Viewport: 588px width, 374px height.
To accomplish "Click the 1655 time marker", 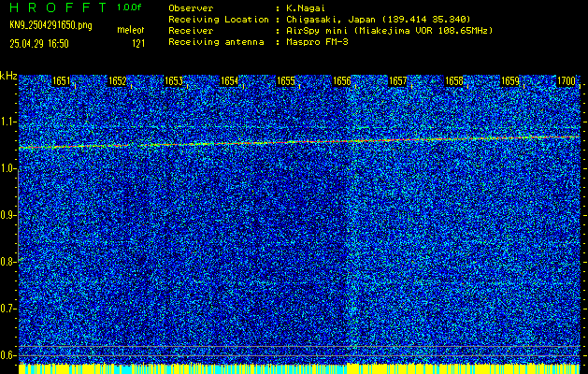I will (x=286, y=81).
